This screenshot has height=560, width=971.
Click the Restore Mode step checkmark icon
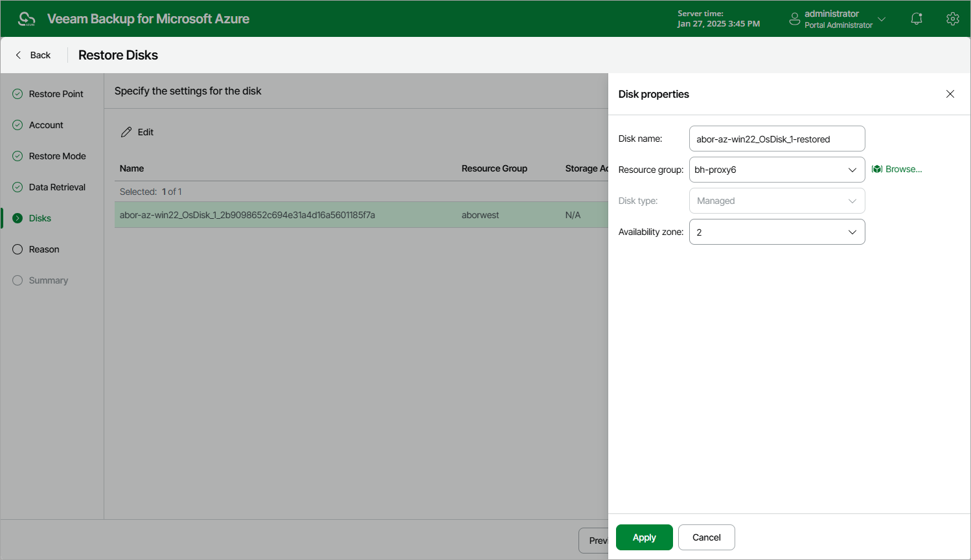pos(17,156)
